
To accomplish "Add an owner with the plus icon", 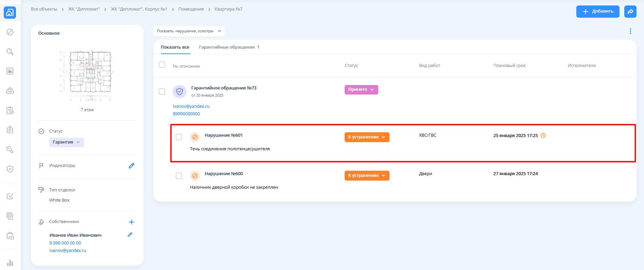I will 131,222.
